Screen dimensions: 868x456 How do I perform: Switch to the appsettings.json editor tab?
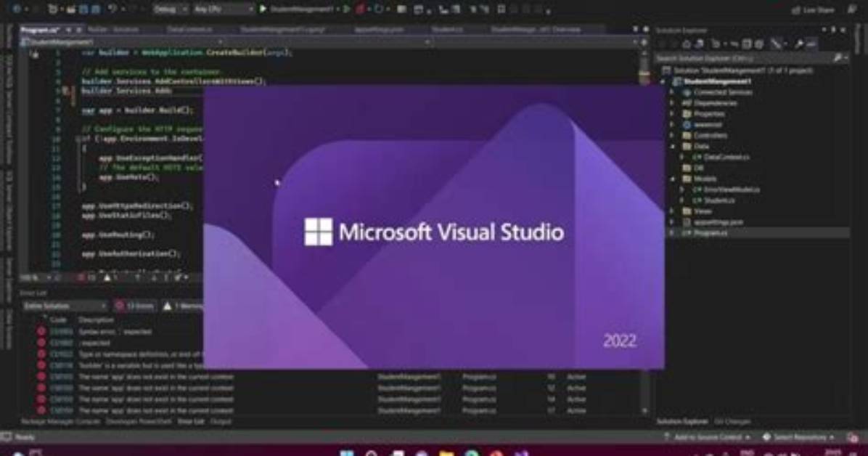(379, 29)
